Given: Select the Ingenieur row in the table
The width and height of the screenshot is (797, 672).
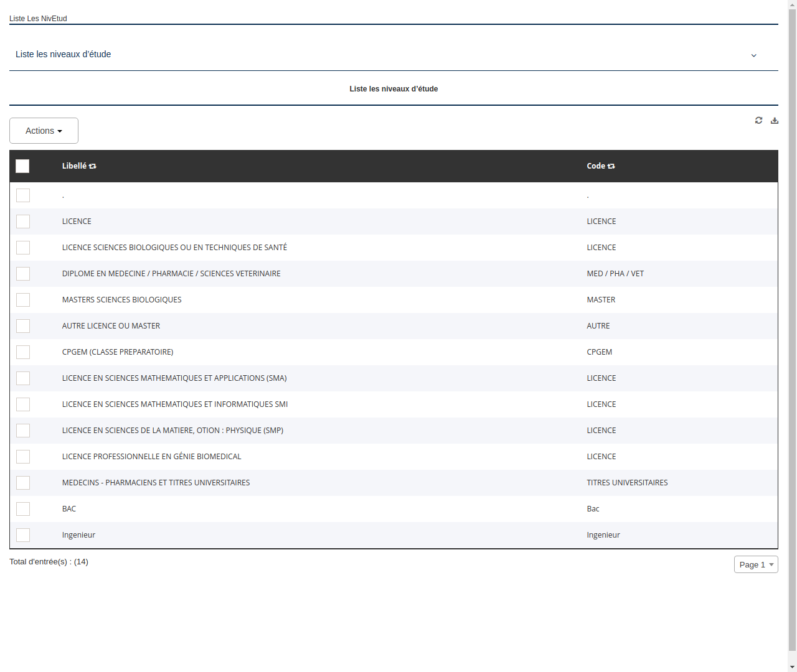Looking at the screenshot, I should 78,534.
